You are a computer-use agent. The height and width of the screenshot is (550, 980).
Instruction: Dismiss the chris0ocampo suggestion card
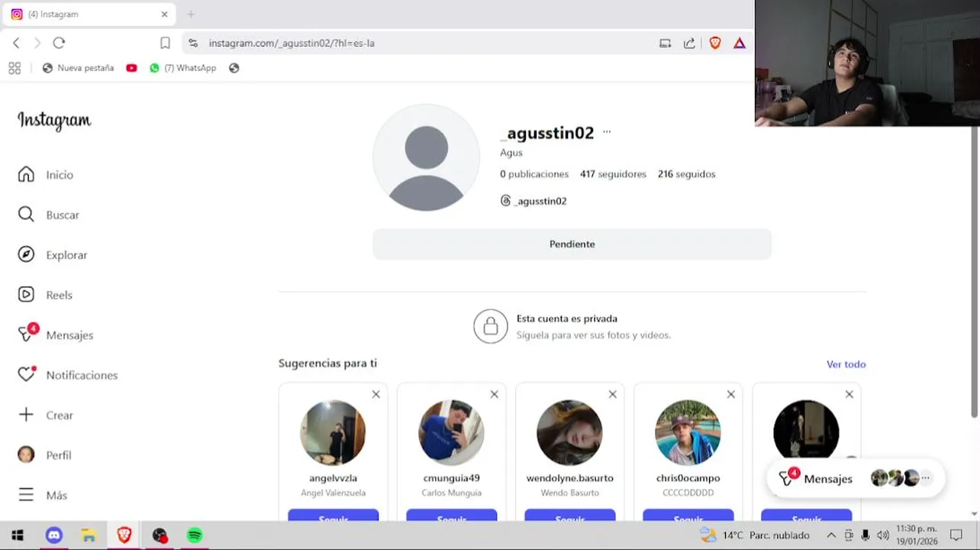pos(730,394)
